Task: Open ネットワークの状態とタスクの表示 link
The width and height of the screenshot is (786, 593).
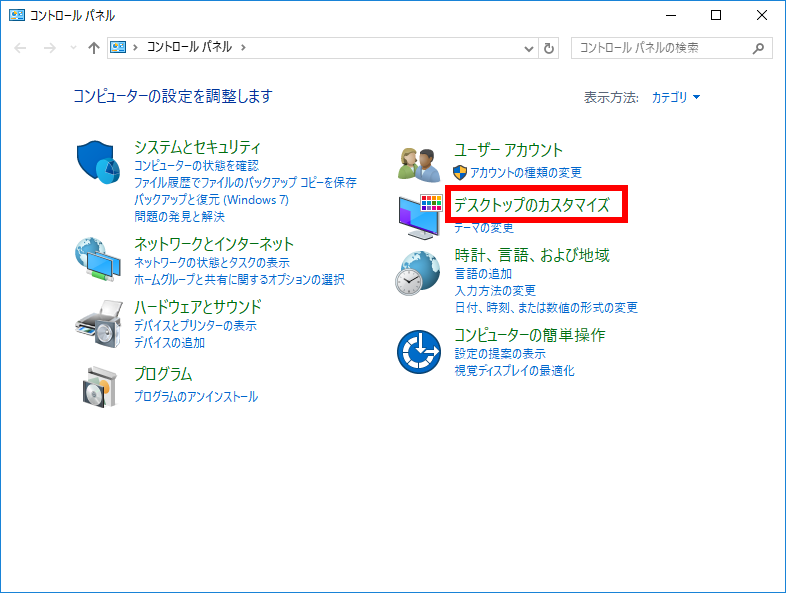Action: [x=212, y=263]
